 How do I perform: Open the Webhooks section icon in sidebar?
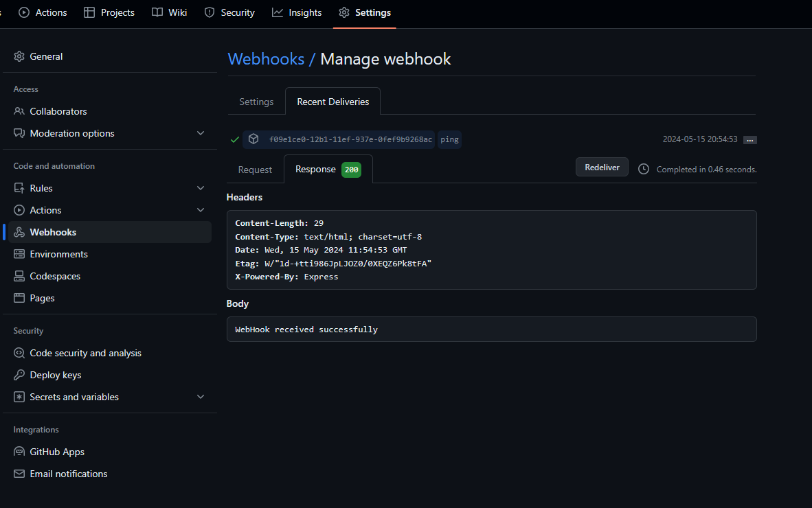(19, 232)
